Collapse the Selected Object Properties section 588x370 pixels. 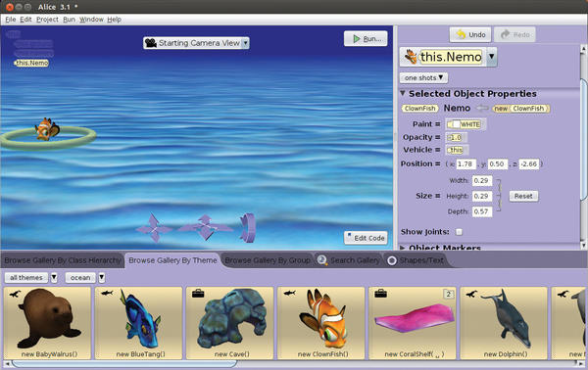pos(403,93)
